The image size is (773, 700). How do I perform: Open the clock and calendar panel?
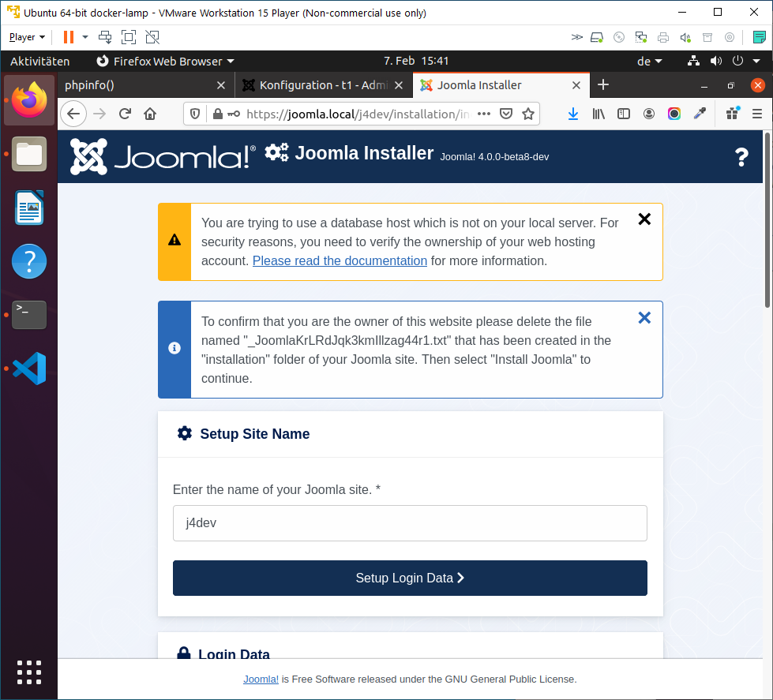tap(416, 61)
